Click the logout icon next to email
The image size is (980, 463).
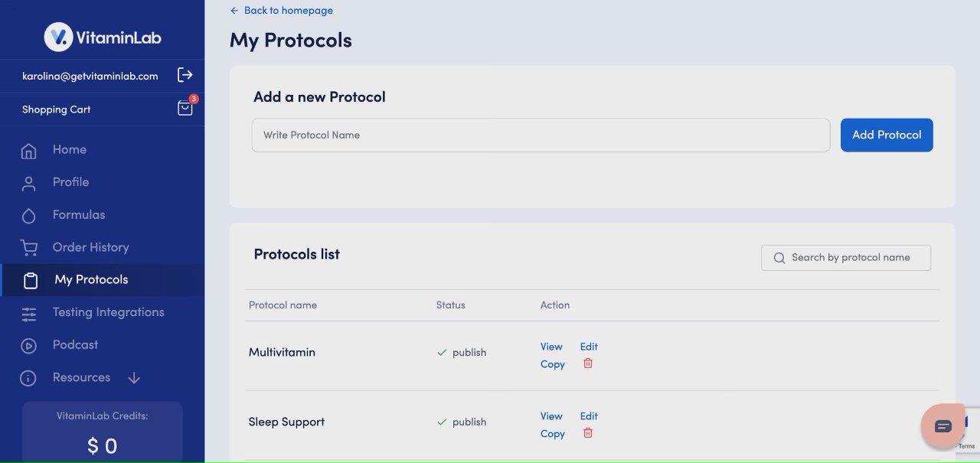[185, 75]
